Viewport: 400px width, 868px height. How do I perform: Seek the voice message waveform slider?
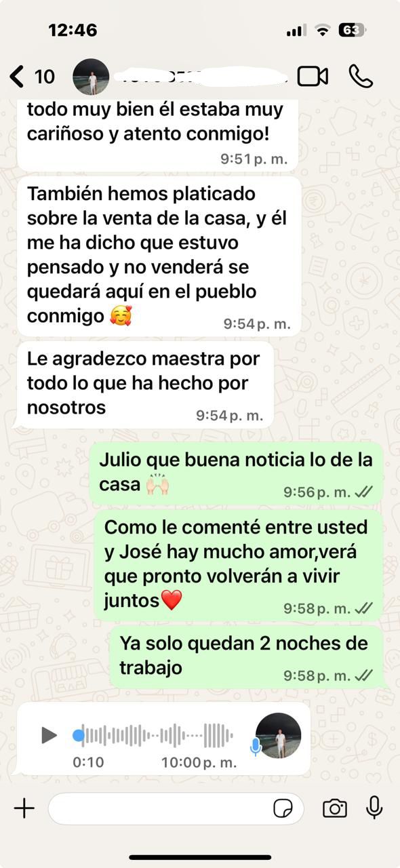154,735
